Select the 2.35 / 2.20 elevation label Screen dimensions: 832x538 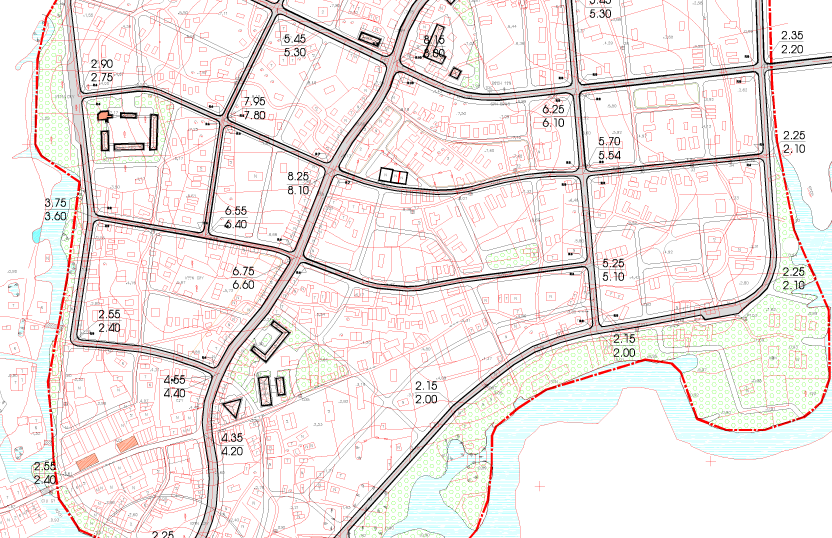coord(793,41)
